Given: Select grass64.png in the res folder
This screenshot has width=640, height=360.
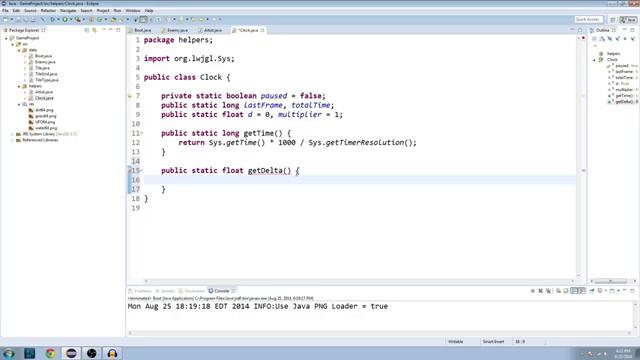Looking at the screenshot, I should point(45,116).
